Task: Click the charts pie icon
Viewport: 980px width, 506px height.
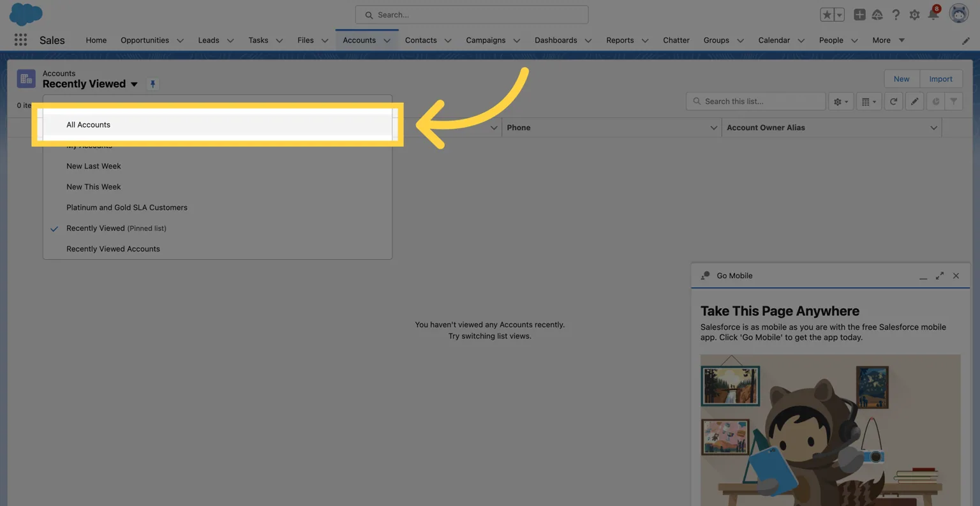Action: click(x=935, y=101)
